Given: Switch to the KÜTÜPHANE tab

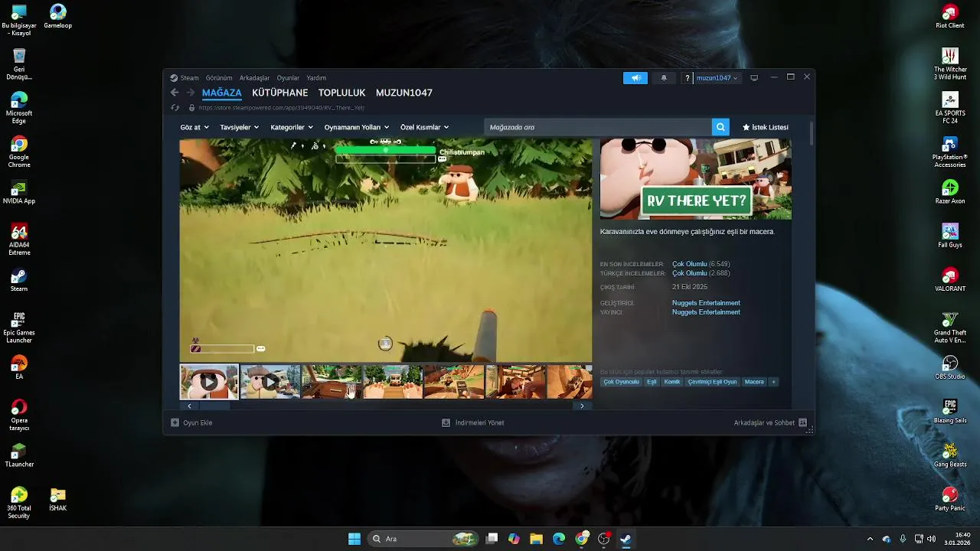Looking at the screenshot, I should (280, 93).
